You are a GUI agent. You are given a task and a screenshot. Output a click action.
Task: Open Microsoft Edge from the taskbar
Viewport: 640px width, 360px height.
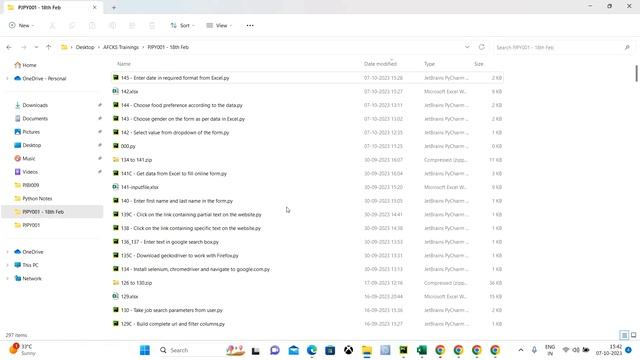coord(312,350)
